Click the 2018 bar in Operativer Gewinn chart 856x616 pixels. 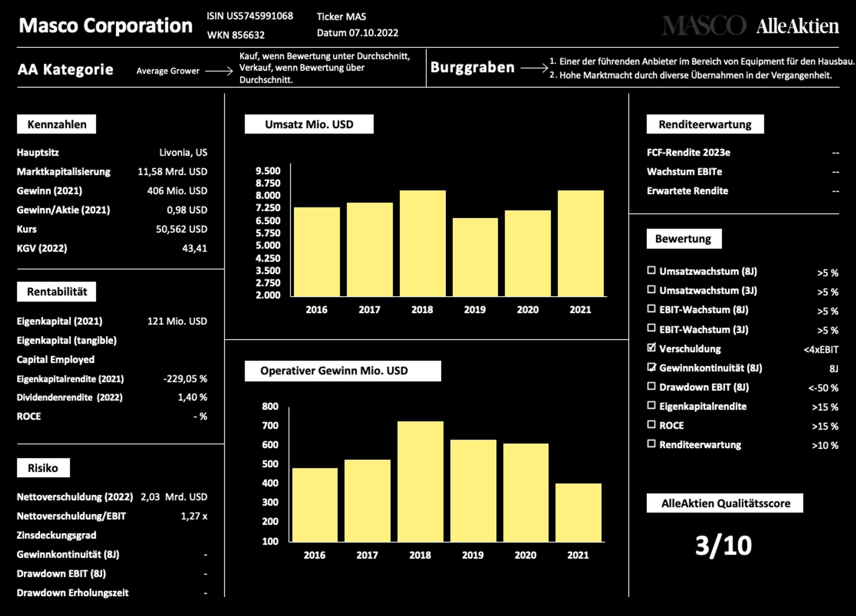click(x=420, y=482)
